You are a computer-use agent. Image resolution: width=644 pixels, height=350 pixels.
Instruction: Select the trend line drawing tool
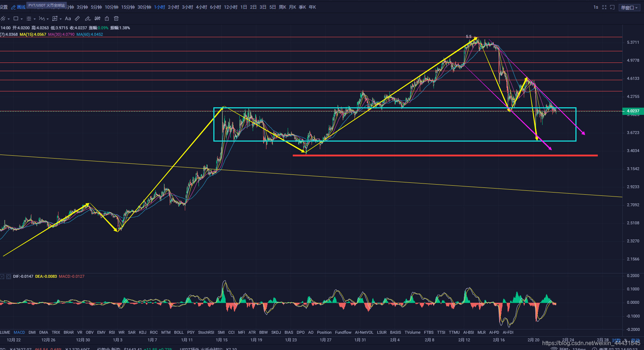click(x=3, y=18)
